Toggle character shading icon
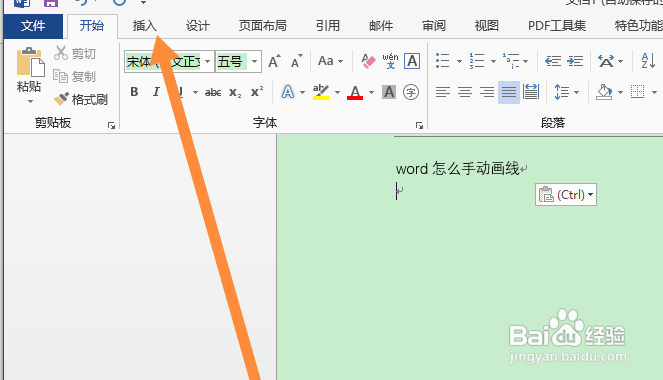Image resolution: width=663 pixels, height=380 pixels. 389,92
